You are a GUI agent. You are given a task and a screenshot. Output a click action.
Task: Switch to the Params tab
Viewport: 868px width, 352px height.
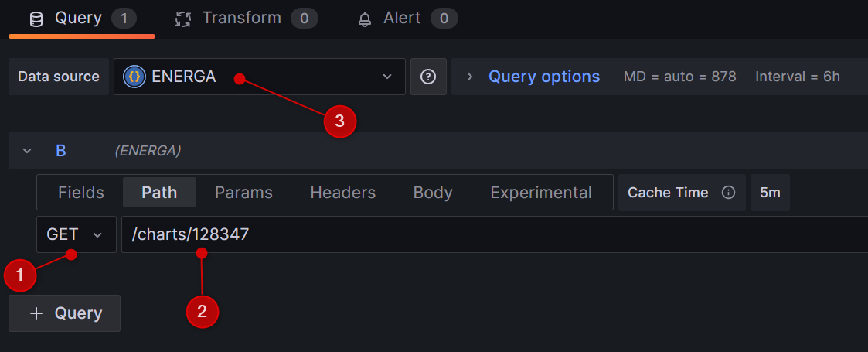[x=243, y=193]
